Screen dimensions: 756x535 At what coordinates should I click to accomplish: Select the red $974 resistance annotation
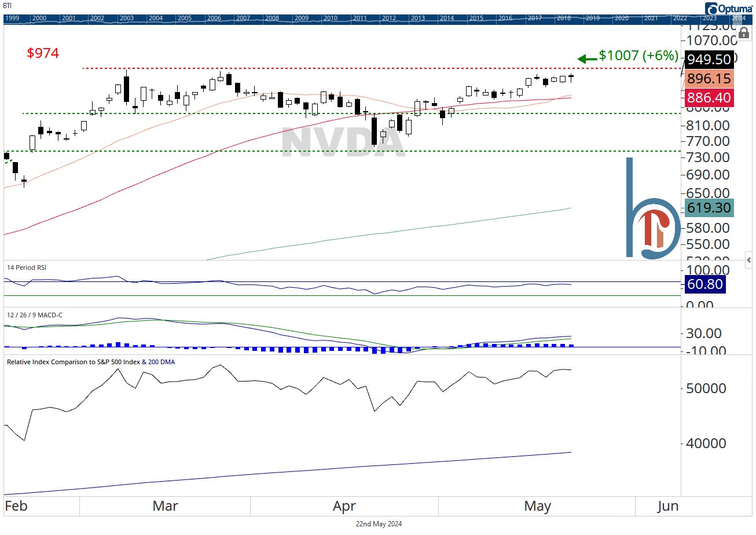coord(43,53)
